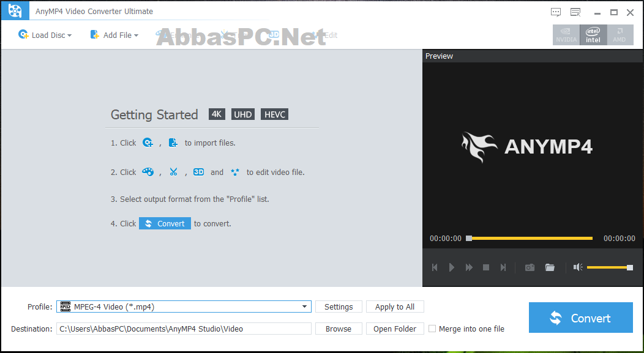Screen dimensions: 644x353
Task: Click the HEVC badge
Action: tap(275, 114)
